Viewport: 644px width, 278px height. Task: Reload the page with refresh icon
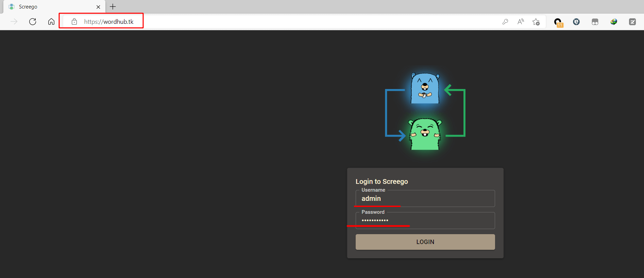[x=33, y=22]
